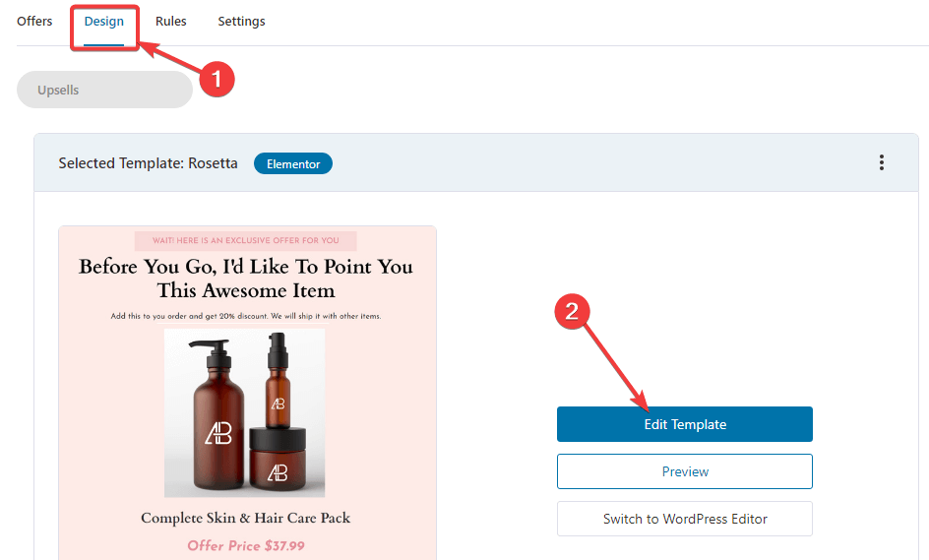Switch to the Design tab
Viewport: 929px width, 560px height.
tap(103, 22)
